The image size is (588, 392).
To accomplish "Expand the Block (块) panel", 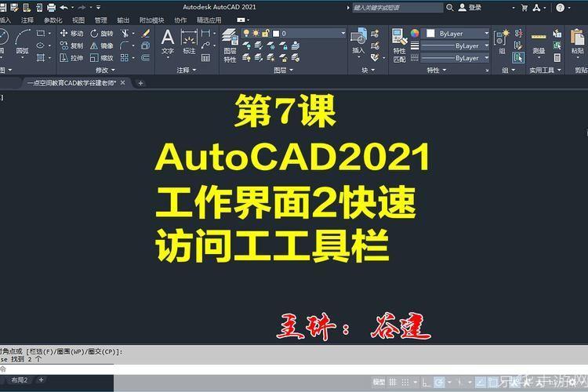I will click(x=368, y=70).
